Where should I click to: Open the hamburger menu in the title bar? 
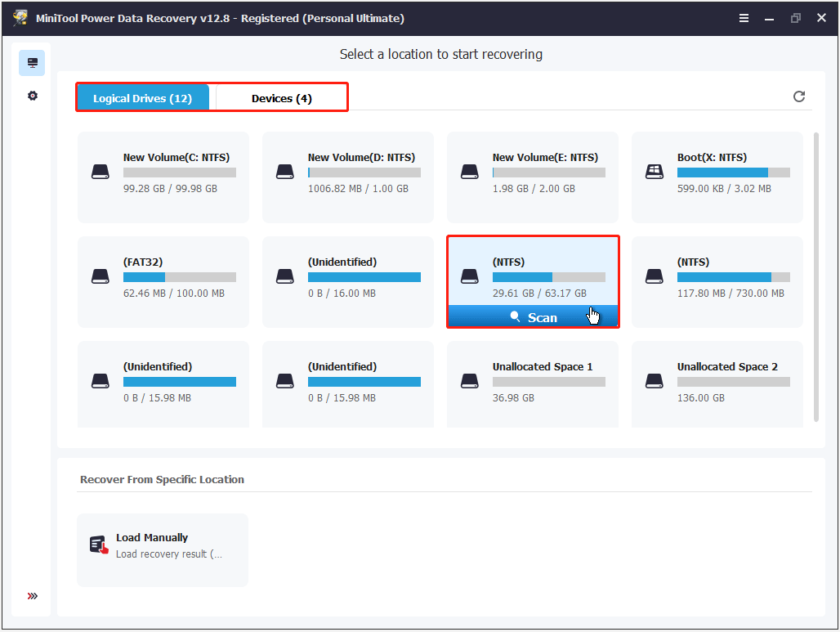(x=744, y=17)
